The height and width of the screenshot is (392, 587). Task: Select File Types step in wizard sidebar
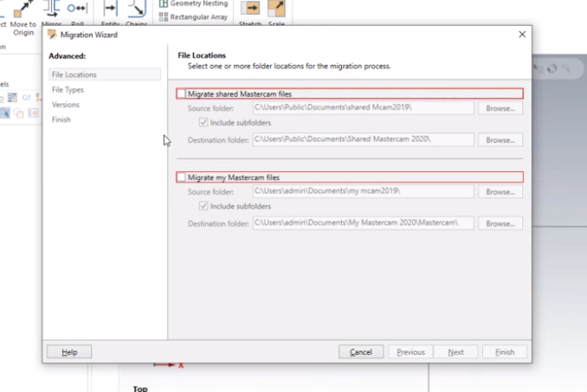tap(68, 90)
